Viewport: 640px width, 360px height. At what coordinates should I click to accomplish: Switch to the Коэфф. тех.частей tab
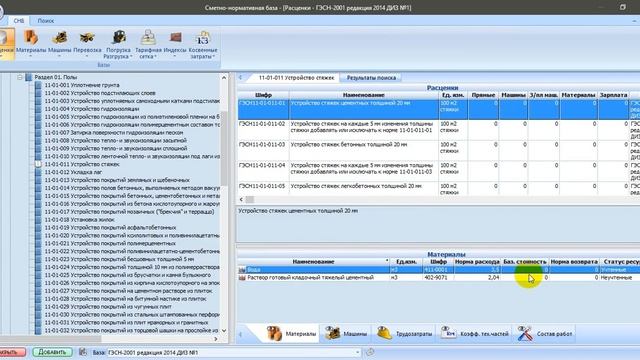coord(475,333)
